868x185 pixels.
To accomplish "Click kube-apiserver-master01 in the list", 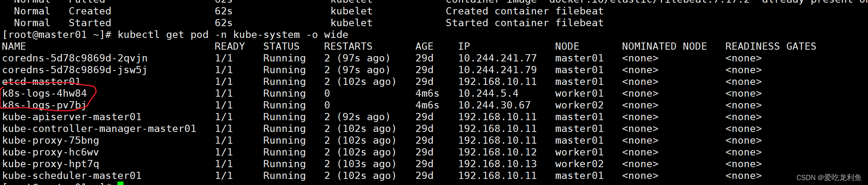I will pos(72,117).
